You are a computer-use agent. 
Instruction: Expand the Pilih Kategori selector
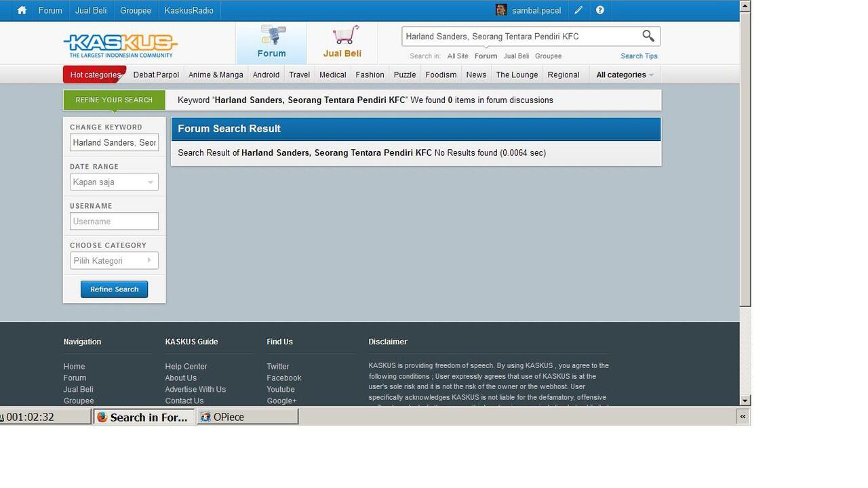[114, 260]
